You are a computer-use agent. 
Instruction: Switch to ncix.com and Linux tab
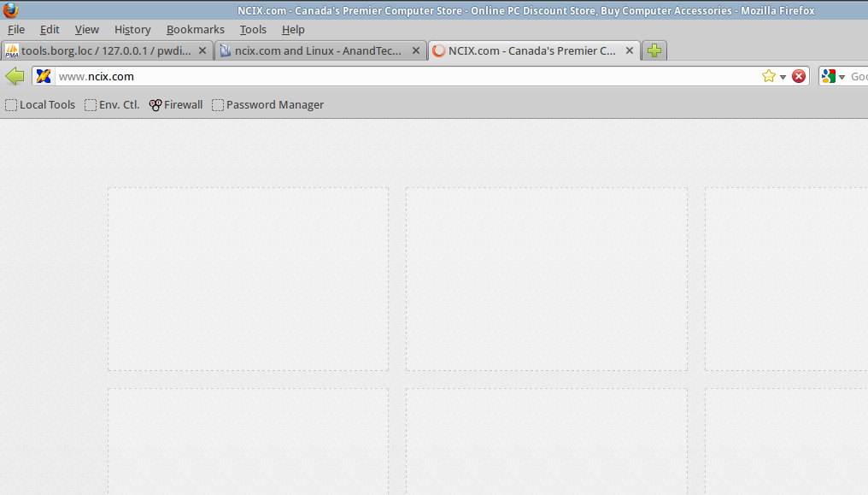click(x=316, y=51)
